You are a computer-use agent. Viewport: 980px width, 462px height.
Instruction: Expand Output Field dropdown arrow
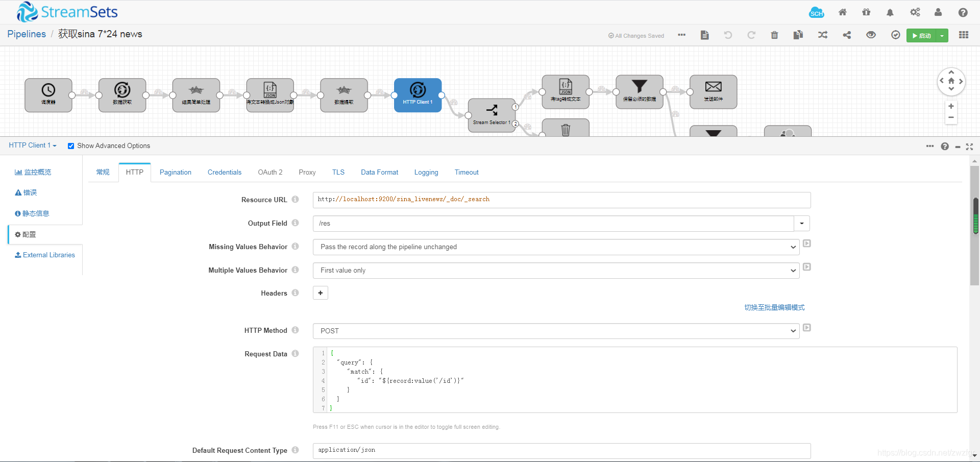click(802, 224)
